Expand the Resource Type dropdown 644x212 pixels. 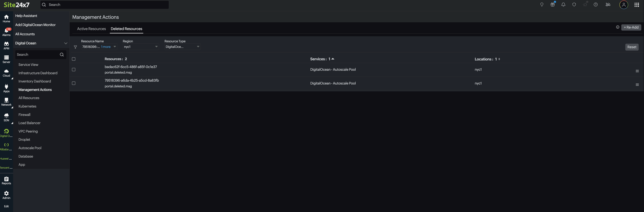182,47
